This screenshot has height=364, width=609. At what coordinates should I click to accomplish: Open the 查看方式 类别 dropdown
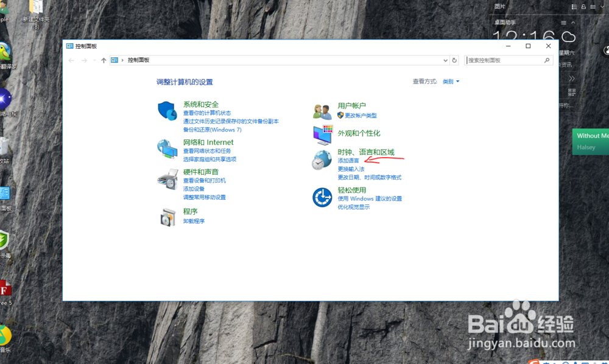[449, 81]
